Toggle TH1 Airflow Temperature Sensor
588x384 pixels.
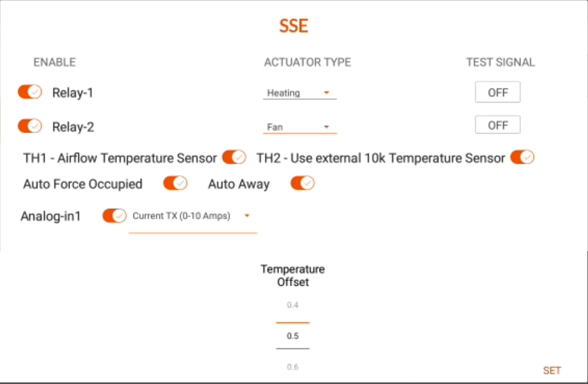coord(233,157)
